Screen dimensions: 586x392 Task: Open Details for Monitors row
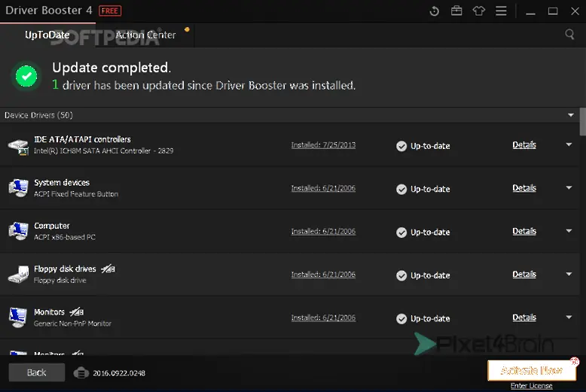[524, 318]
